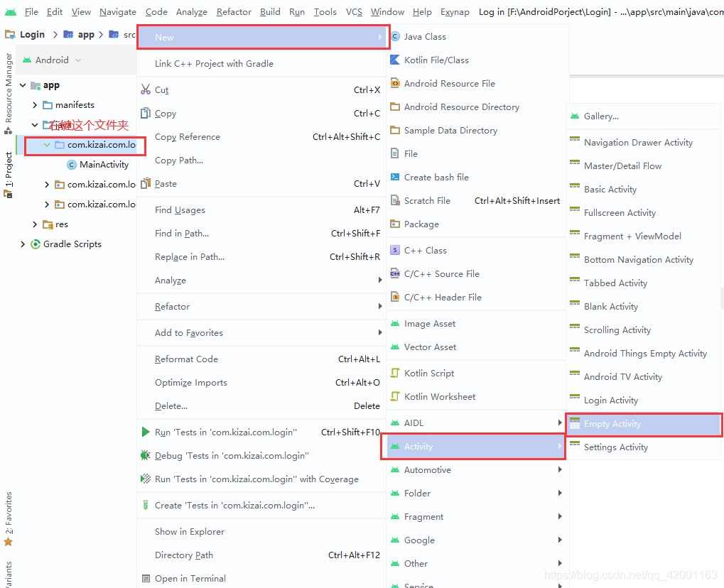Open the Resource Manager side tab
The height and width of the screenshot is (588, 724).
(9, 93)
